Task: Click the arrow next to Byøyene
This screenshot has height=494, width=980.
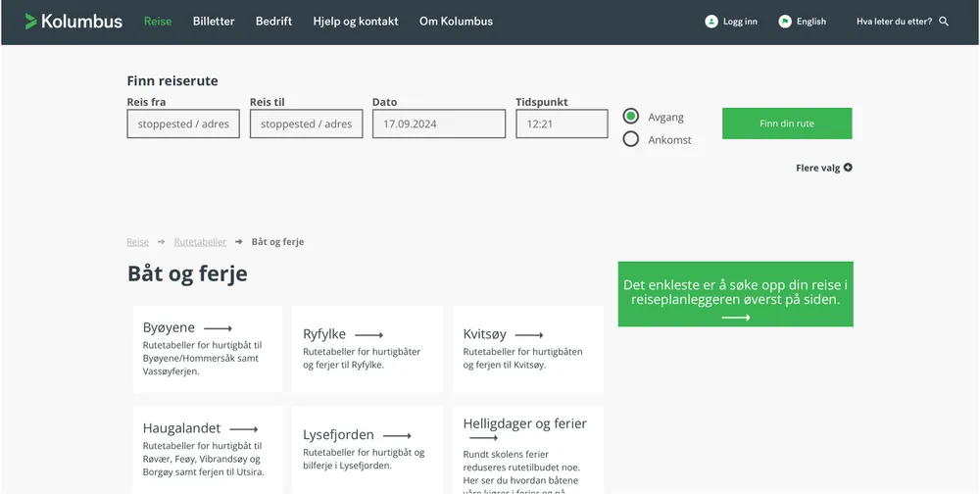Action: (218, 328)
